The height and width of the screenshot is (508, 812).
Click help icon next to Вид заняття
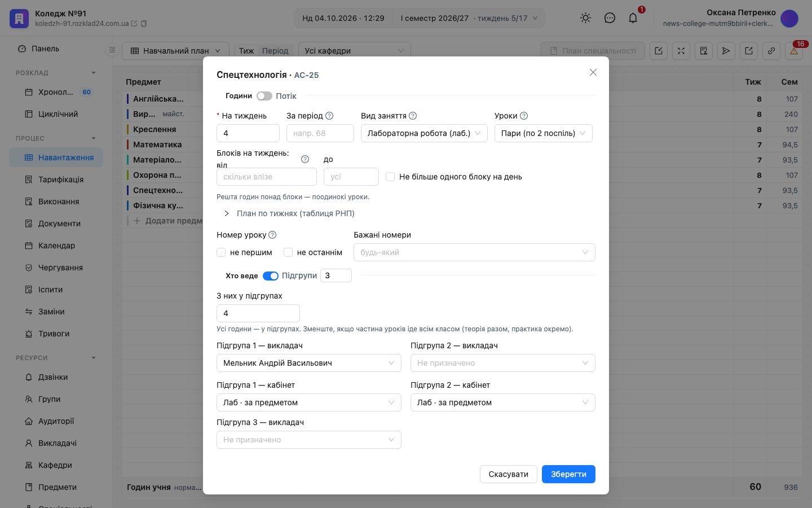coord(413,116)
